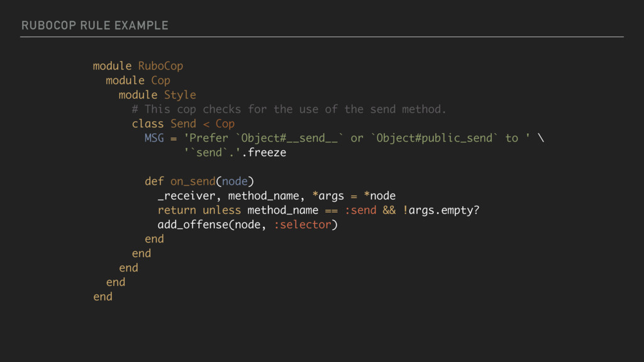644x362 pixels.
Task: Click the _receiver variable
Action: pyautogui.click(x=186, y=196)
